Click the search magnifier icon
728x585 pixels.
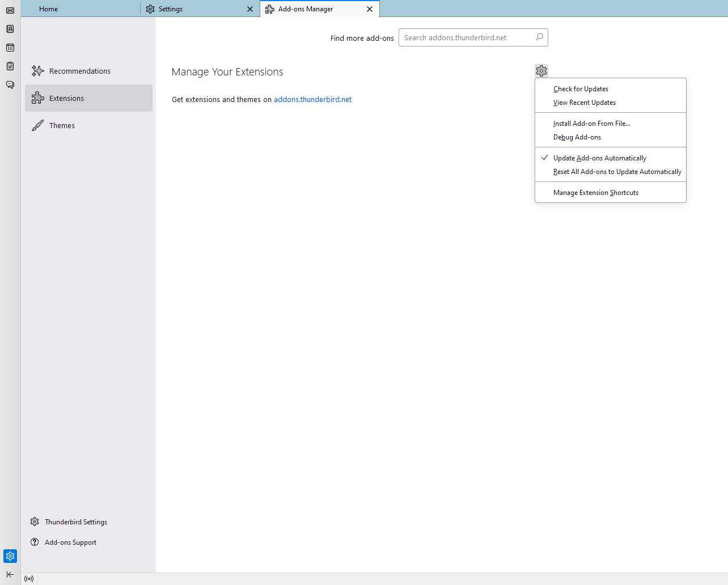[x=539, y=37]
